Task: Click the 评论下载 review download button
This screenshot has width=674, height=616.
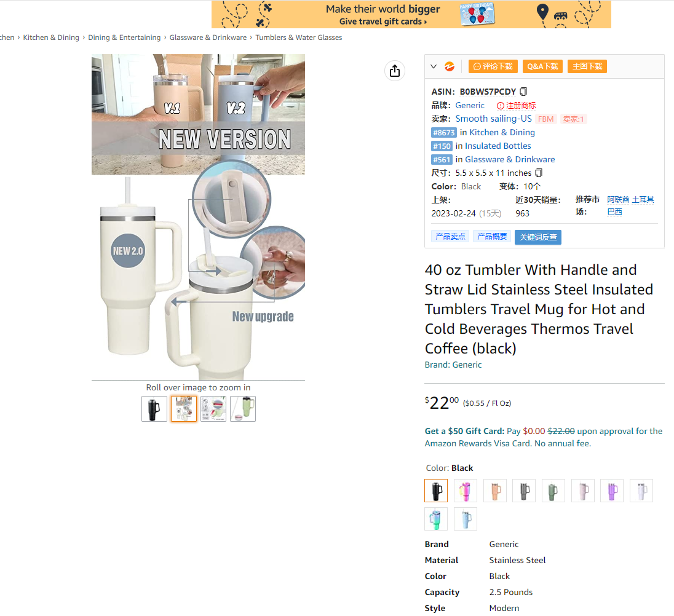Action: click(x=493, y=66)
